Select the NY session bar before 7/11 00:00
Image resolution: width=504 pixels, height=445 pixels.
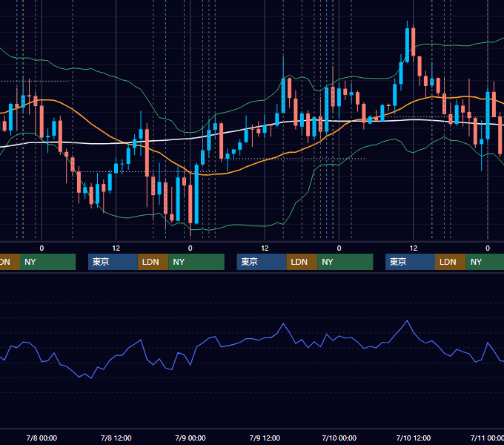point(485,262)
